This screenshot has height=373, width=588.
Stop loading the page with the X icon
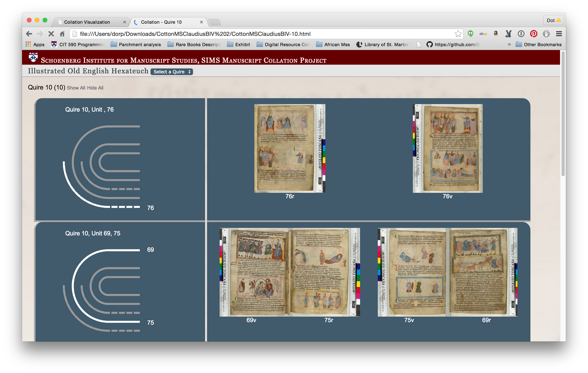[x=51, y=34]
